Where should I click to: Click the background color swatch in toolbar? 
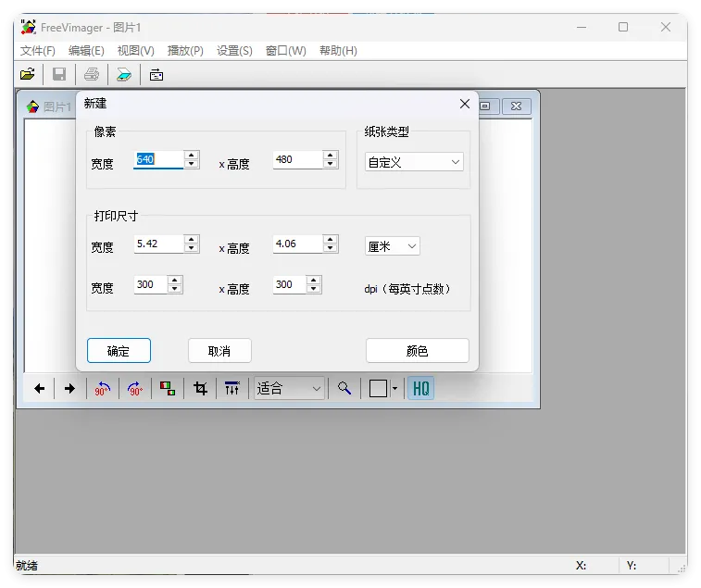tap(378, 389)
